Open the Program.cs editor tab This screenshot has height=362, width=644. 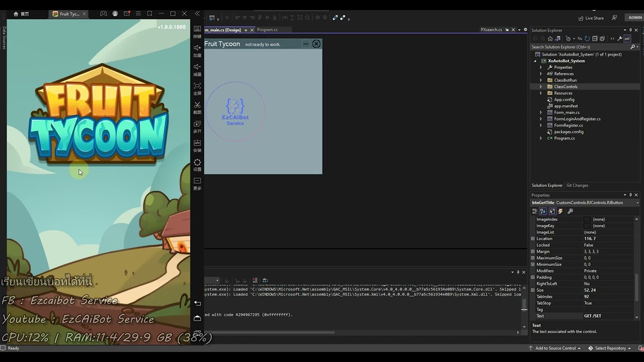tap(267, 30)
